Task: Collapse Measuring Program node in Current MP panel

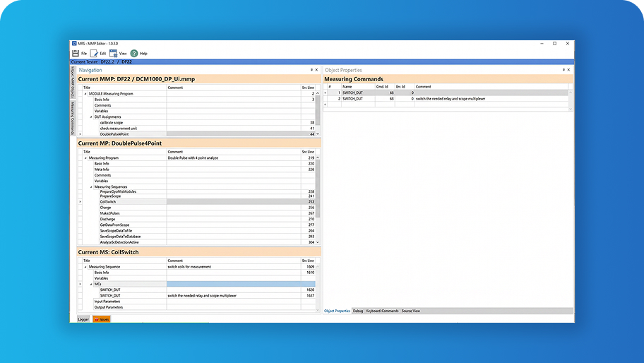Action: [x=86, y=157]
